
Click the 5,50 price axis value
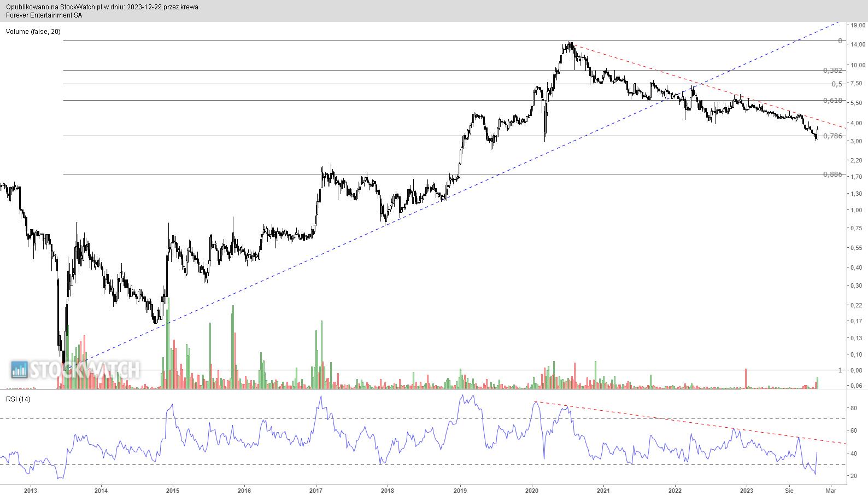tap(856, 103)
